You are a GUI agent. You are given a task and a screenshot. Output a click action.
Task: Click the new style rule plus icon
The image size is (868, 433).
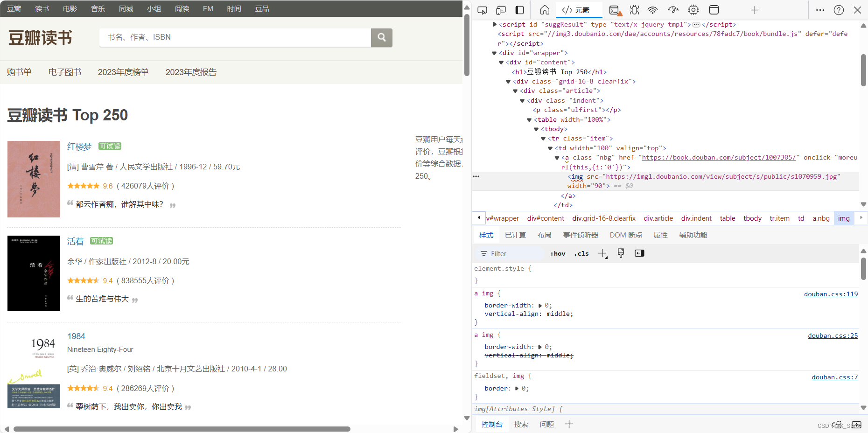click(602, 253)
